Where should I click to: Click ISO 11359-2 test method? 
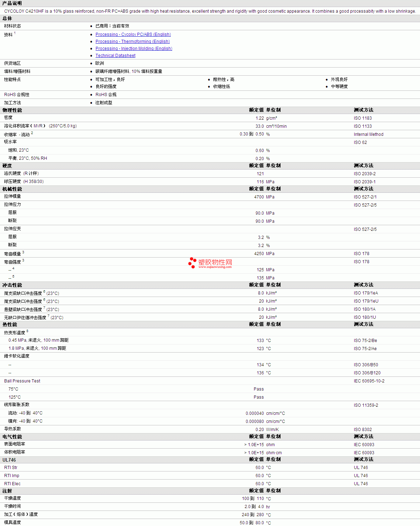pyautogui.click(x=366, y=405)
